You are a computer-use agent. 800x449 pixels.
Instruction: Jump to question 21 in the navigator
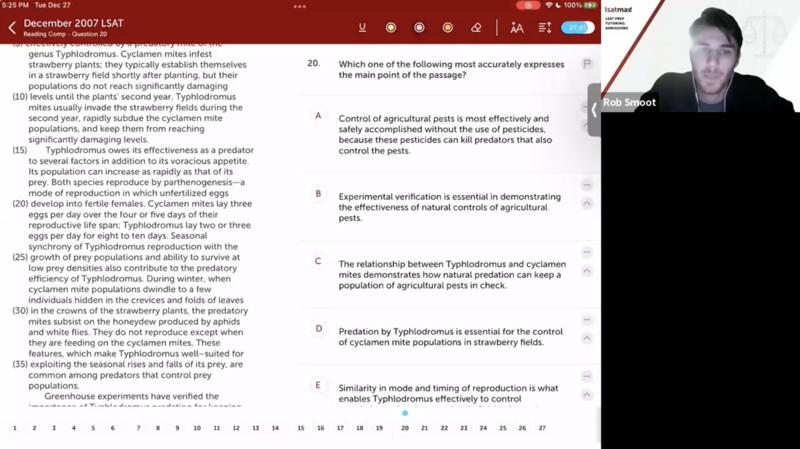[x=424, y=428]
